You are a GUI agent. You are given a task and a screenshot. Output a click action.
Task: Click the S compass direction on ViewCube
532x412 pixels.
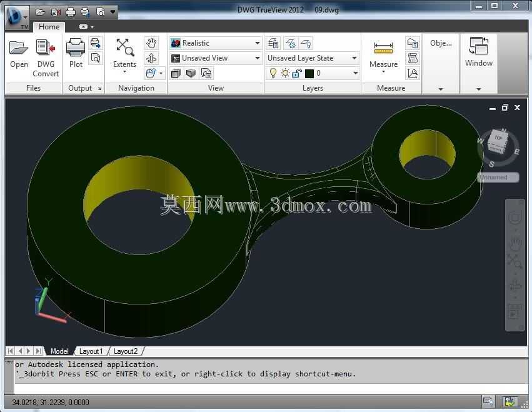tap(491, 164)
